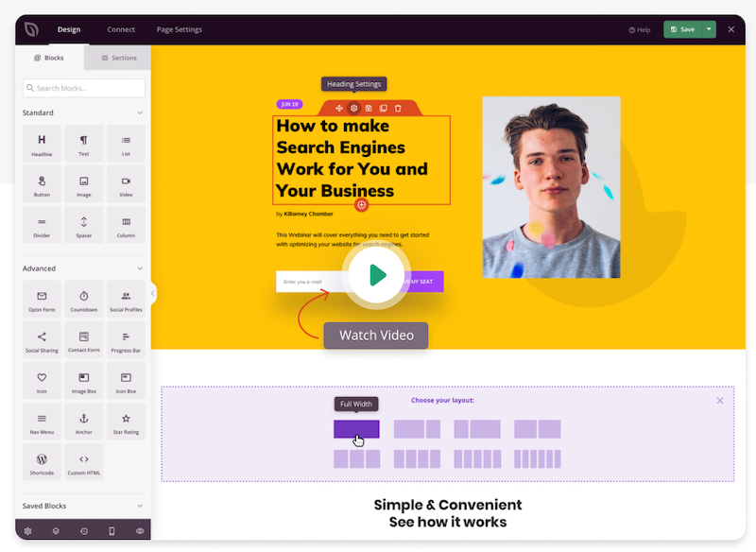
Task: Delete the heading block with trash icon
Action: pyautogui.click(x=398, y=108)
